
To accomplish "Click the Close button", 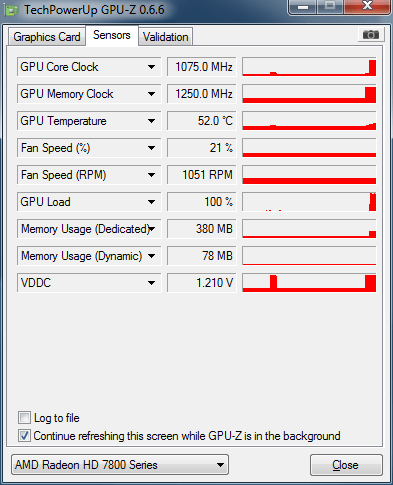I will (346, 465).
